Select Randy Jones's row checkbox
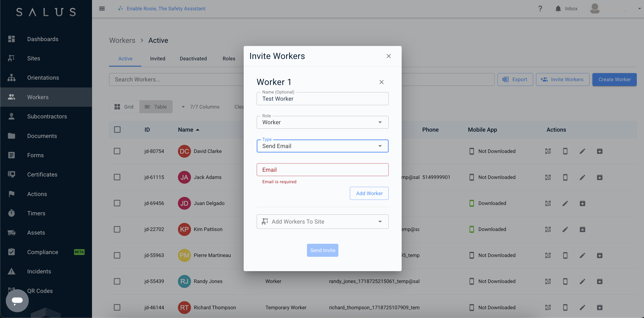This screenshot has width=644, height=318. pyautogui.click(x=117, y=281)
